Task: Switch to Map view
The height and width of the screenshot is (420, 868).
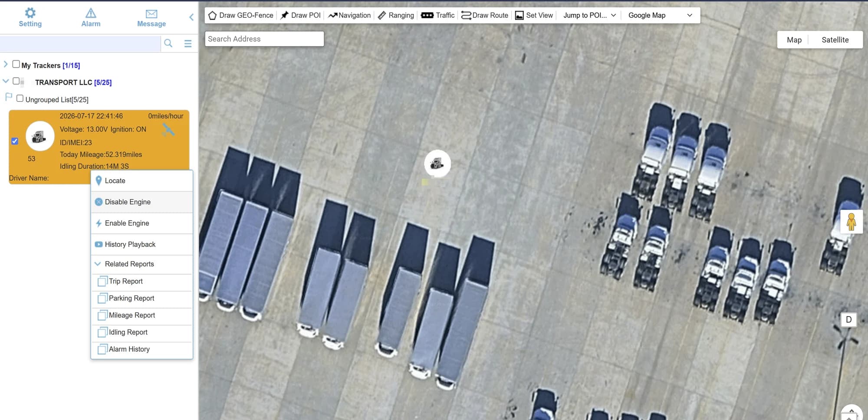Action: tap(794, 40)
